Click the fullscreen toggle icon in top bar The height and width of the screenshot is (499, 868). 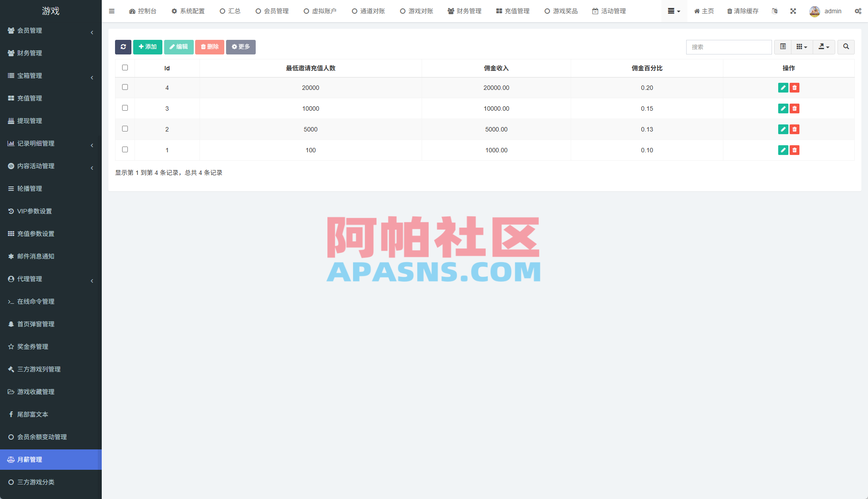793,11
